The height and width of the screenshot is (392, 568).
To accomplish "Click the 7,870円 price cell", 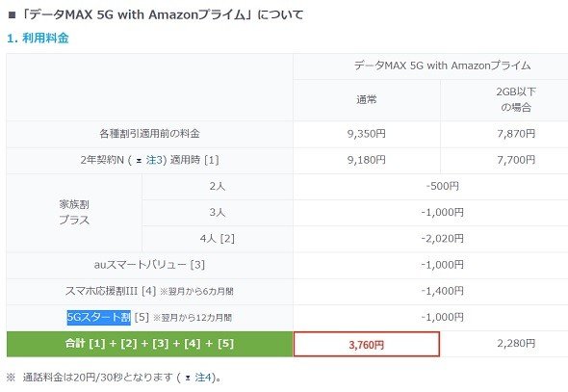I will (x=516, y=134).
